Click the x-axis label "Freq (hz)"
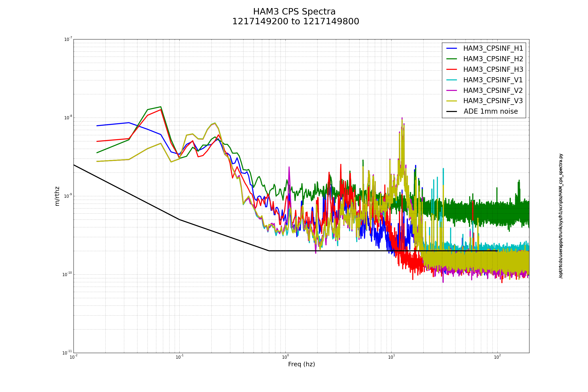The width and height of the screenshot is (588, 392). click(x=302, y=364)
